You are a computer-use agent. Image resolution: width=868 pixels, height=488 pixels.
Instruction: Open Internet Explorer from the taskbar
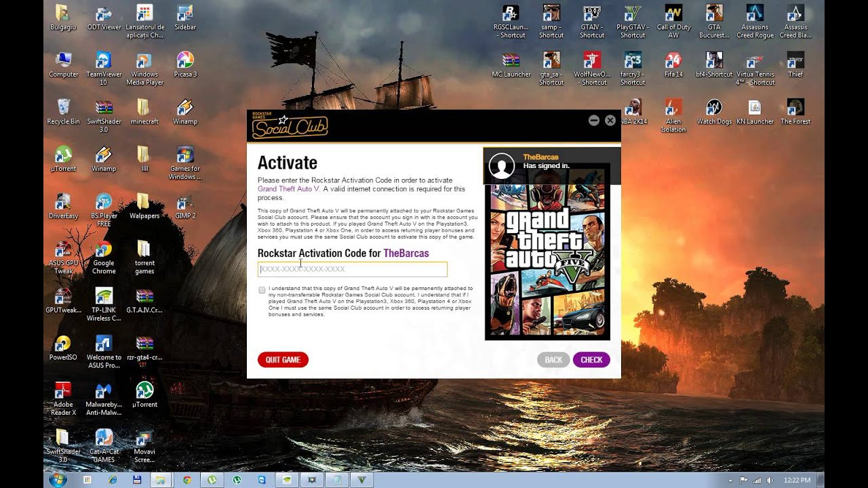[113, 480]
